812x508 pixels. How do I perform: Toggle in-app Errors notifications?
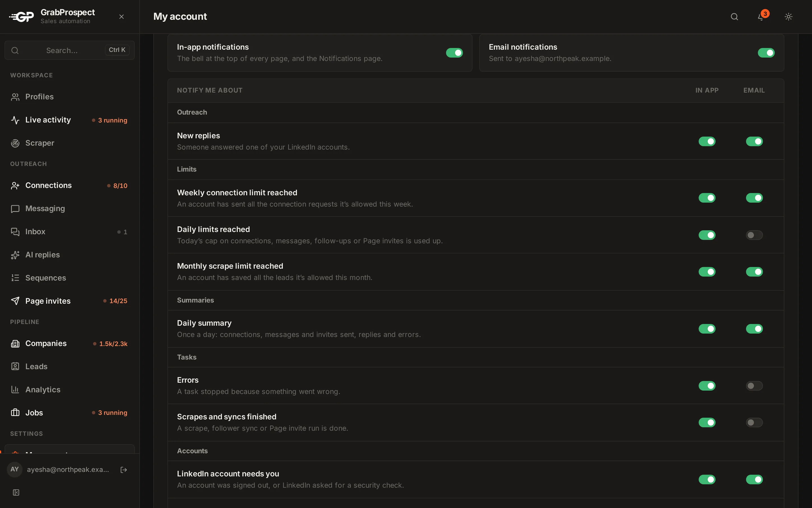point(707,386)
